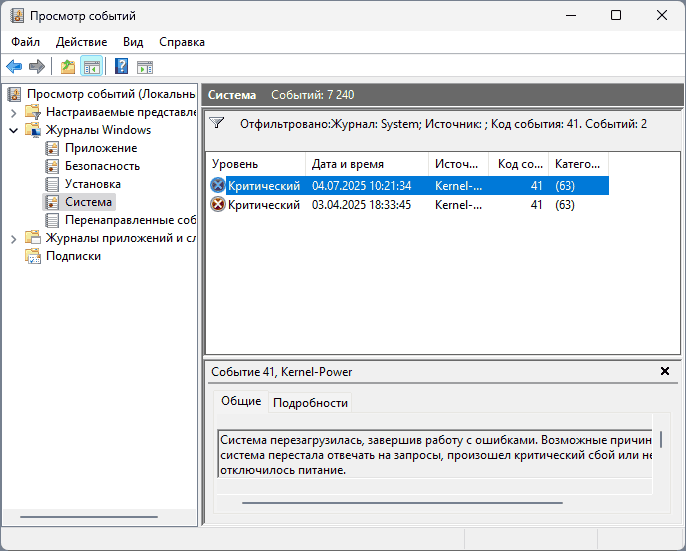Click the Up one level folder icon
The height and width of the screenshot is (551, 686).
tap(68, 67)
